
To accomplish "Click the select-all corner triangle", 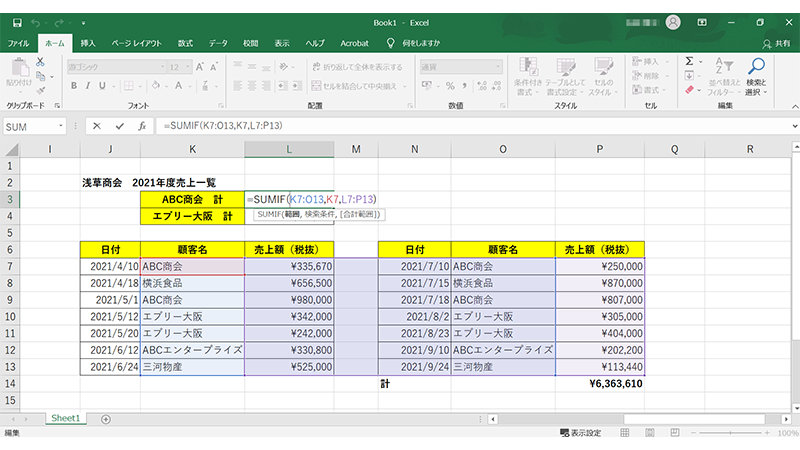I will pos(11,149).
